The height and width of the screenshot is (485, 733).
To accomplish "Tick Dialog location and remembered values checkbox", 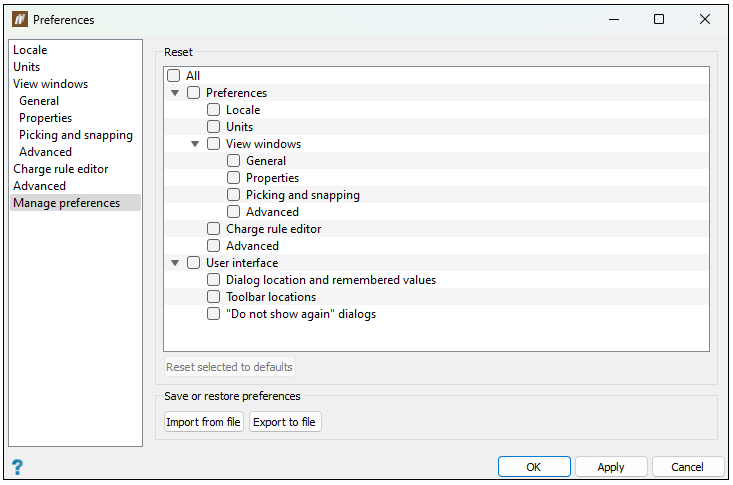I will 214,280.
